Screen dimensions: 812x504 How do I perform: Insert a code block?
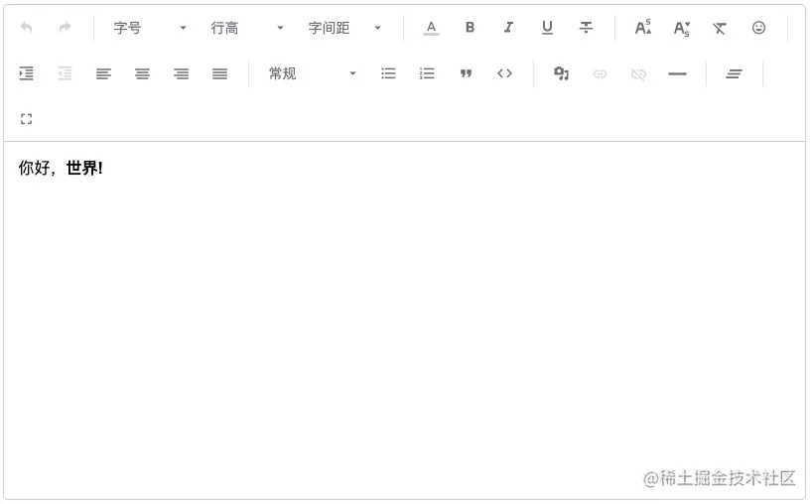pos(505,73)
